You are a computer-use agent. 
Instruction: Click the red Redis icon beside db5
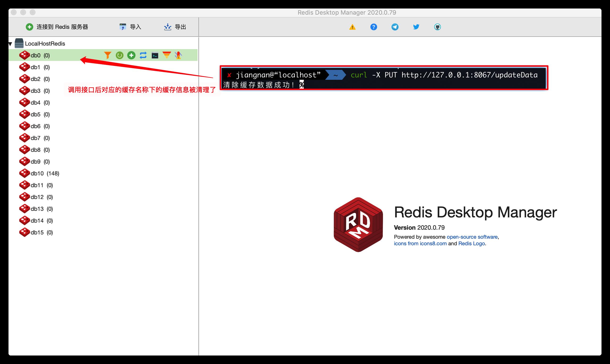24,114
